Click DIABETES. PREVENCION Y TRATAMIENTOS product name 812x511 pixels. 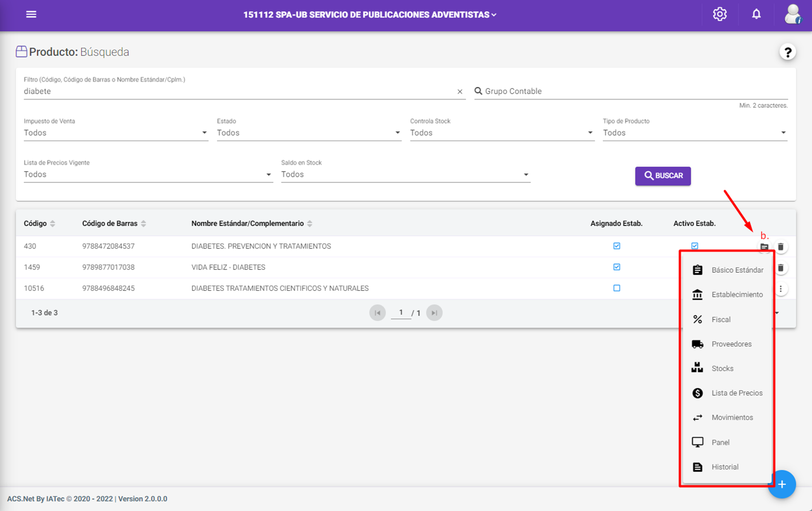coord(261,246)
